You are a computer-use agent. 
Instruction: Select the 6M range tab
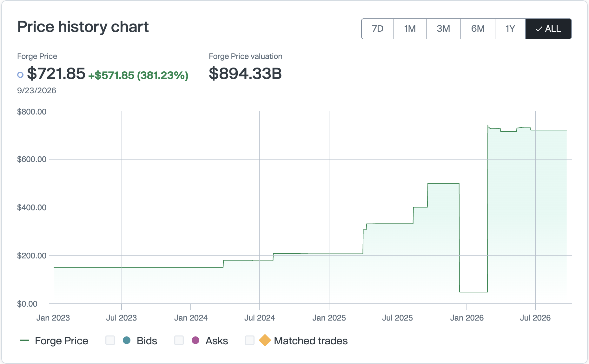click(478, 29)
